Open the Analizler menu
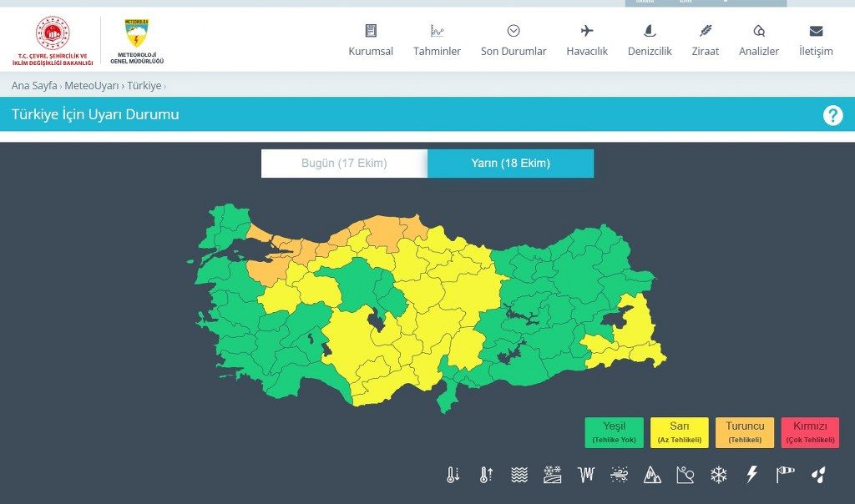The height and width of the screenshot is (504, 855). (x=759, y=40)
